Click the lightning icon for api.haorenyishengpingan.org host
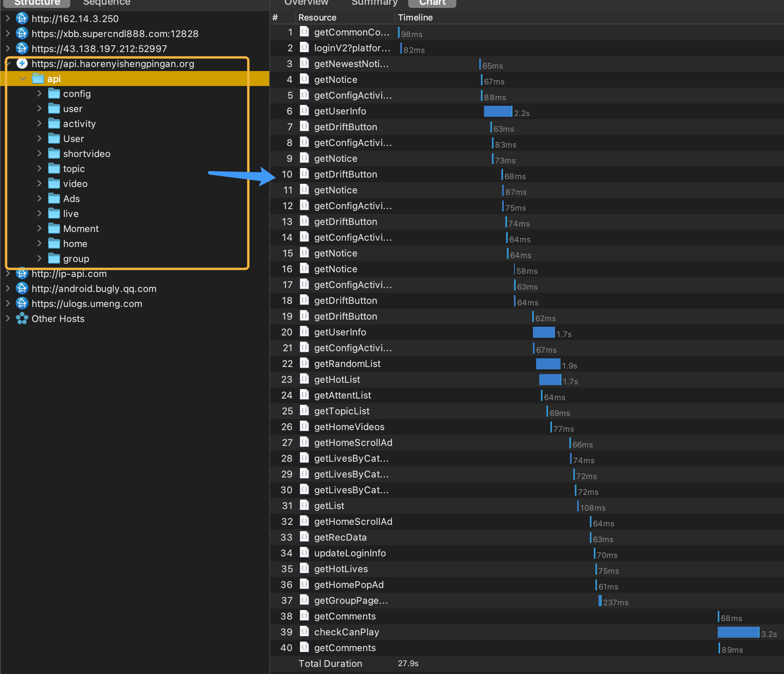This screenshot has height=674, width=784. pyautogui.click(x=22, y=64)
